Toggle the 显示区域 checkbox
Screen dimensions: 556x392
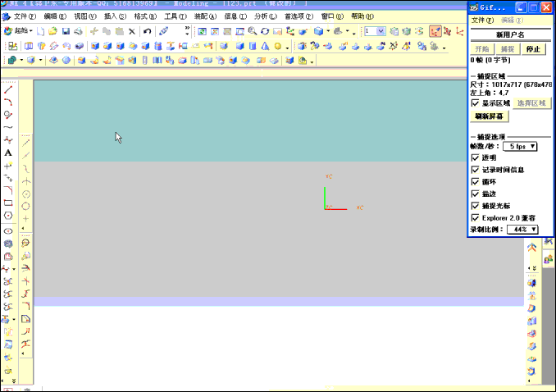[475, 103]
